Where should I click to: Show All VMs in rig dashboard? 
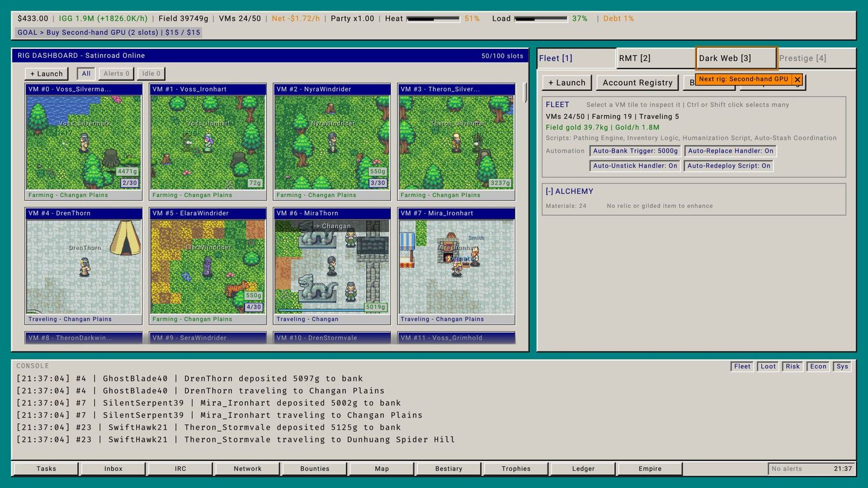86,74
